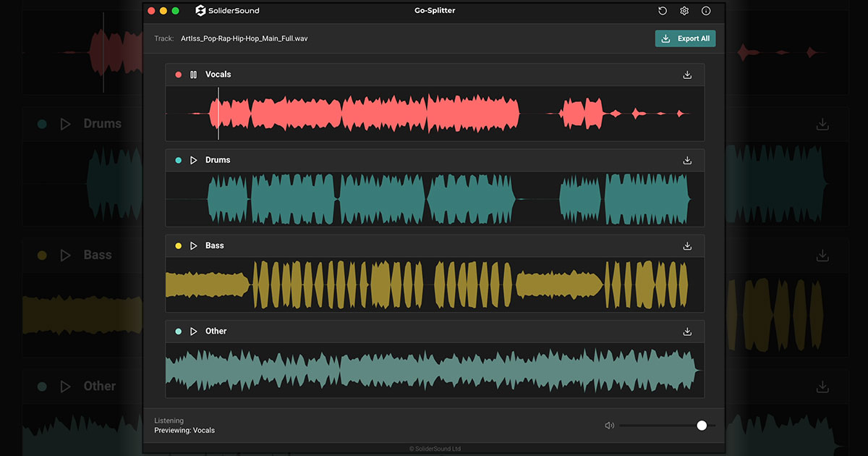Toggle the teal Drums color dot

click(x=179, y=160)
